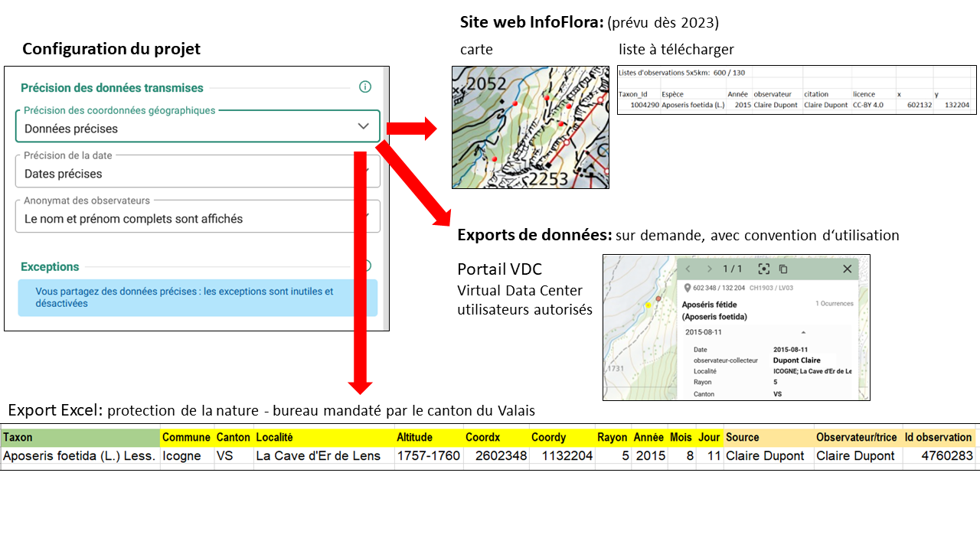Click the Jour column header
The height and width of the screenshot is (551, 980).
(x=709, y=438)
